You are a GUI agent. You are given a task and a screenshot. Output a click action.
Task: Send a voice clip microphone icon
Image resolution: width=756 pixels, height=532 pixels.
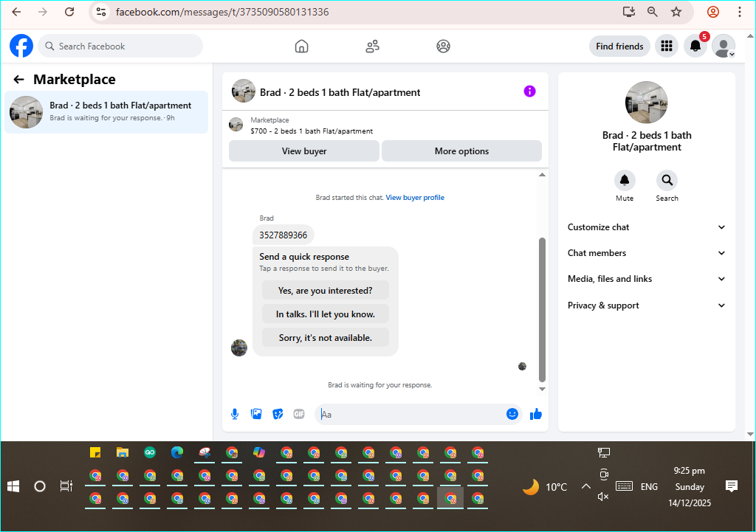(235, 414)
